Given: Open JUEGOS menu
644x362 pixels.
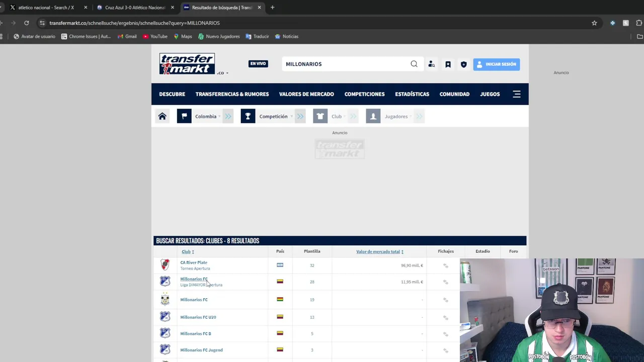Looking at the screenshot, I should 490,94.
